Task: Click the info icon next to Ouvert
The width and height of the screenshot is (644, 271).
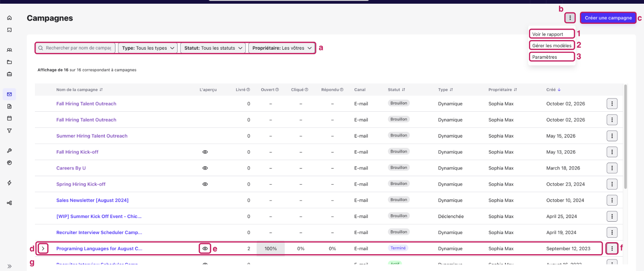Action: pos(277,90)
